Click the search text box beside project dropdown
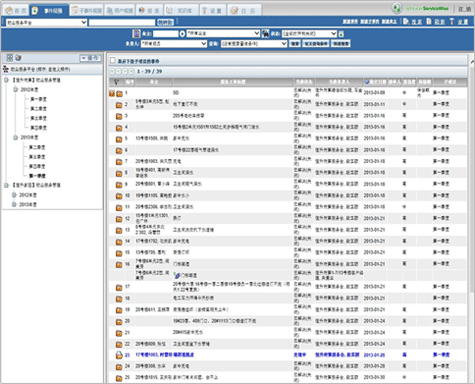Image resolution: width=475 pixels, height=384 pixels. click(122, 22)
